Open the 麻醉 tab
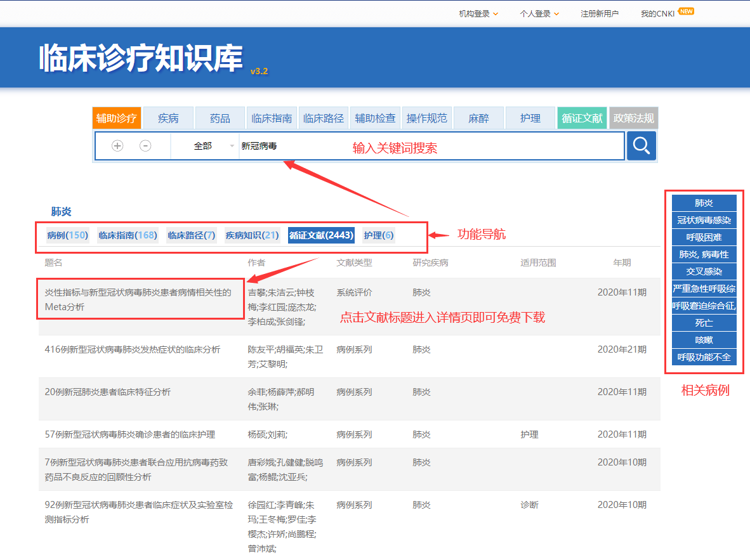The width and height of the screenshot is (750, 560). pyautogui.click(x=478, y=118)
